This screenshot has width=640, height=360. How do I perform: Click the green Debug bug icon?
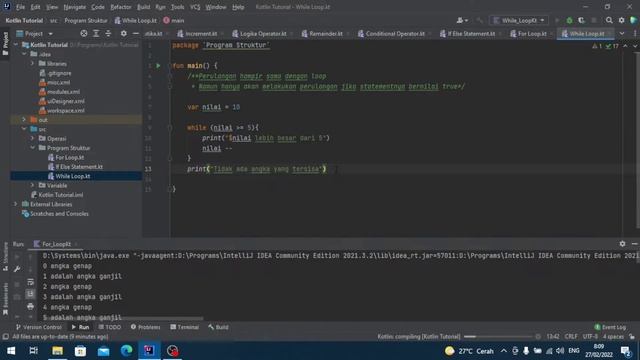pyautogui.click(x=569, y=20)
